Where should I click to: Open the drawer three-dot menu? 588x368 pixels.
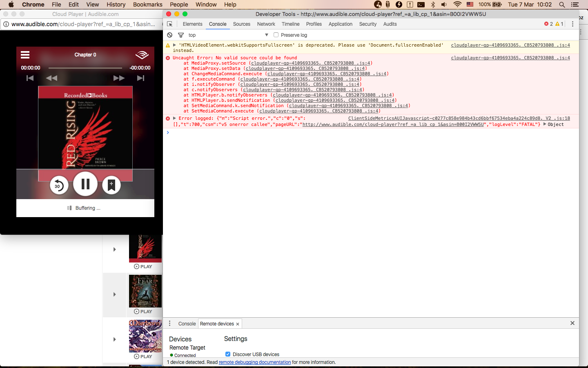(170, 323)
